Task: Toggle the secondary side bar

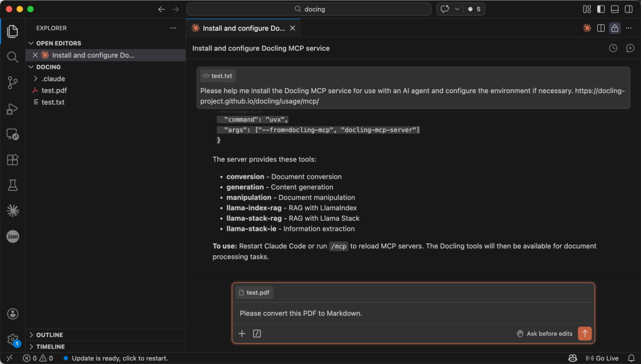Action: pos(628,9)
